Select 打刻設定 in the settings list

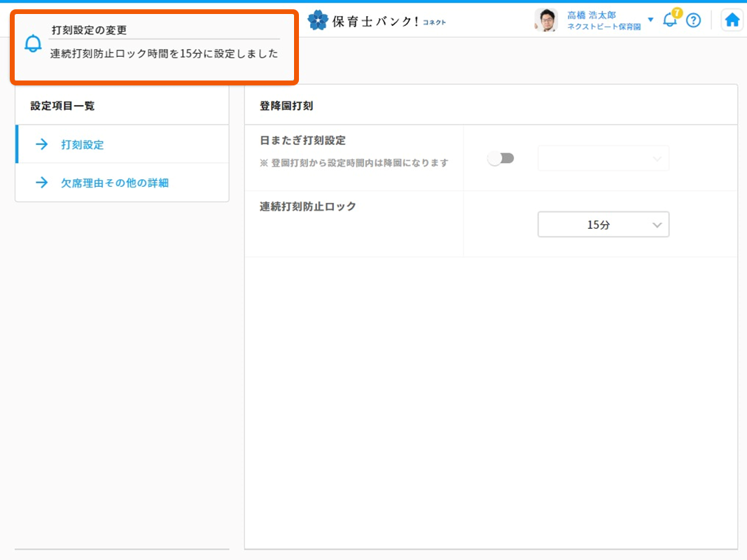click(x=83, y=145)
